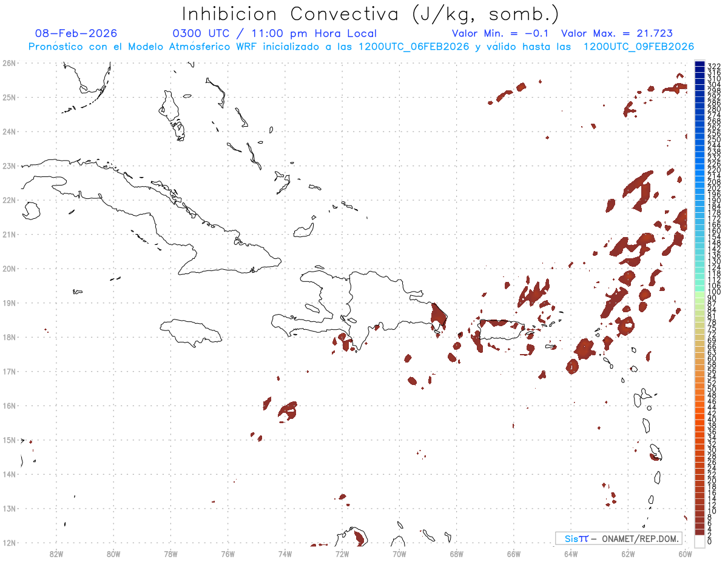Click the Puerto Rico island outline on the map
This screenshot has width=728, height=562.
tap(500, 331)
